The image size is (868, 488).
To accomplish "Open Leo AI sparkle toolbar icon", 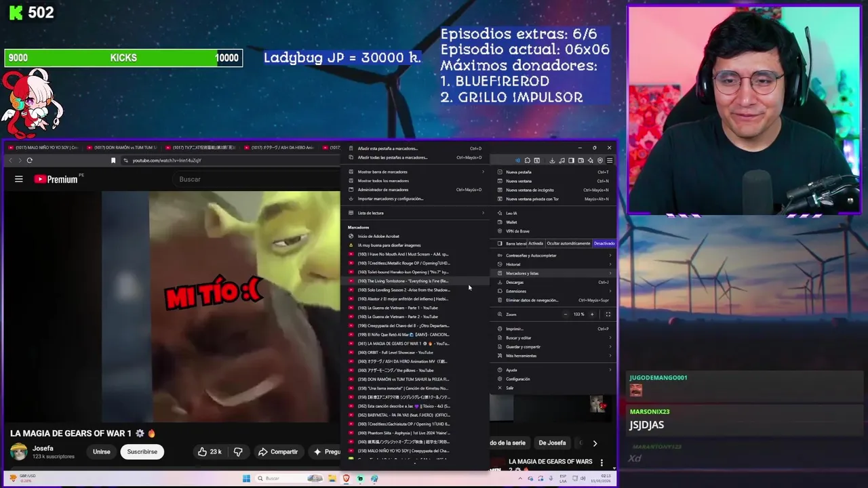I will [x=591, y=161].
